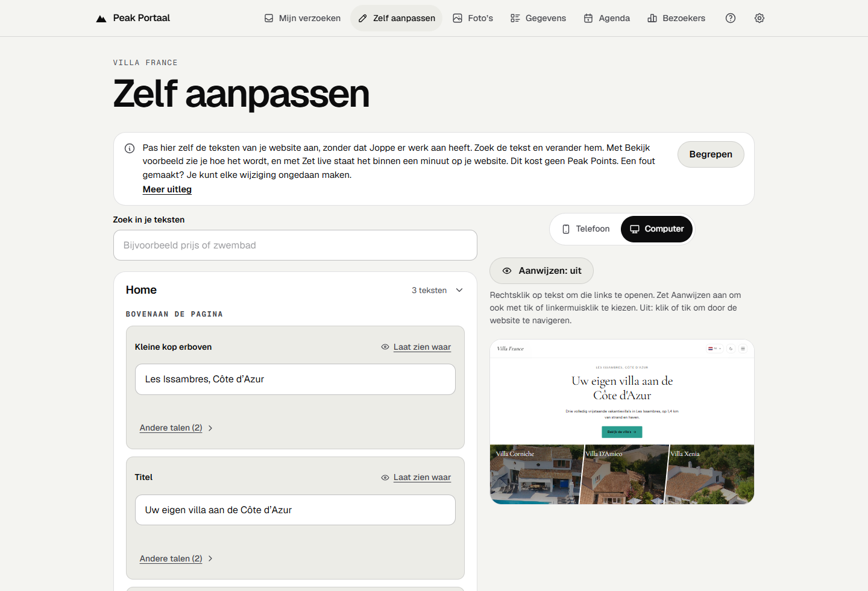Edit the Uw eigen villa aan de Côte d'Azur field
868x591 pixels.
(x=295, y=510)
